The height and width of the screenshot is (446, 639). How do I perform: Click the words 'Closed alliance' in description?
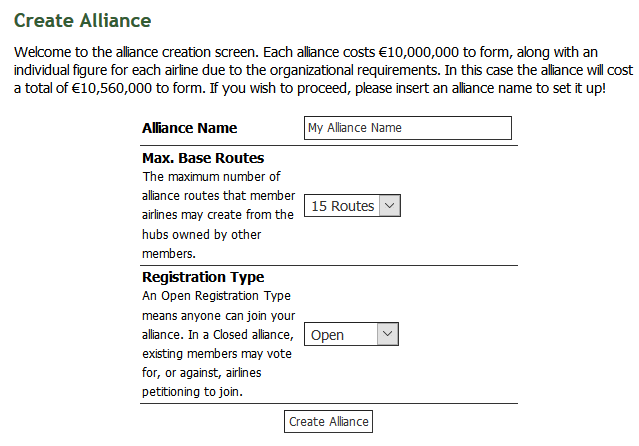click(259, 335)
